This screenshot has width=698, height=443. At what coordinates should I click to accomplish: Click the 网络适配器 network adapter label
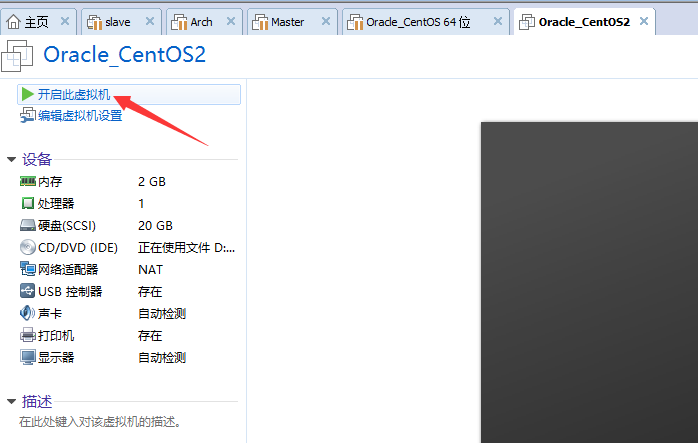point(68,269)
